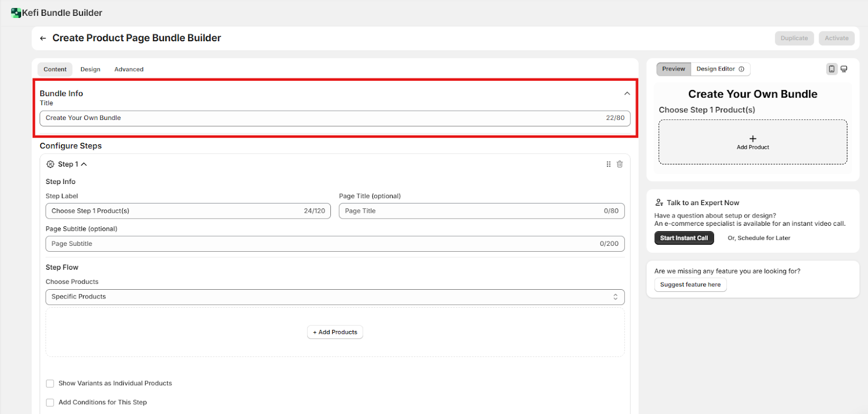
Task: Enable Show Variants as Individual Products
Action: [50, 384]
